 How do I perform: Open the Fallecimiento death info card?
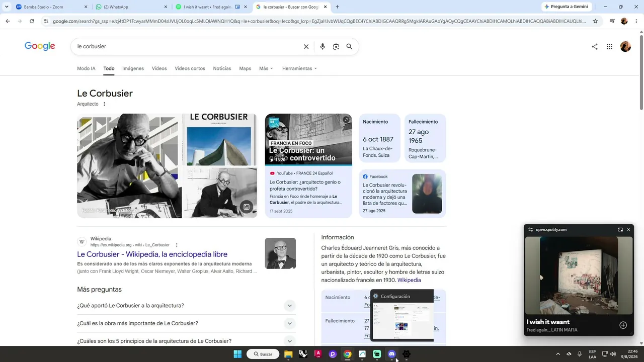[425, 138]
